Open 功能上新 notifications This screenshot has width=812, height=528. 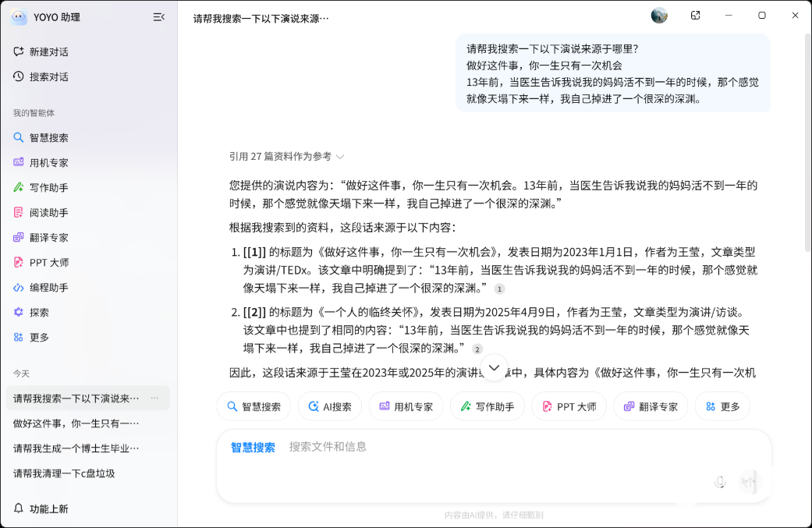point(48,509)
